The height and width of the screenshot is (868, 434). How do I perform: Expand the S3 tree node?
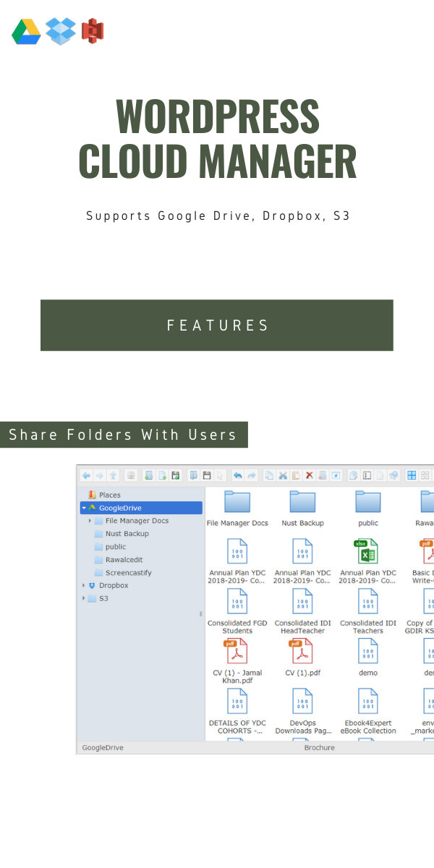tap(84, 598)
